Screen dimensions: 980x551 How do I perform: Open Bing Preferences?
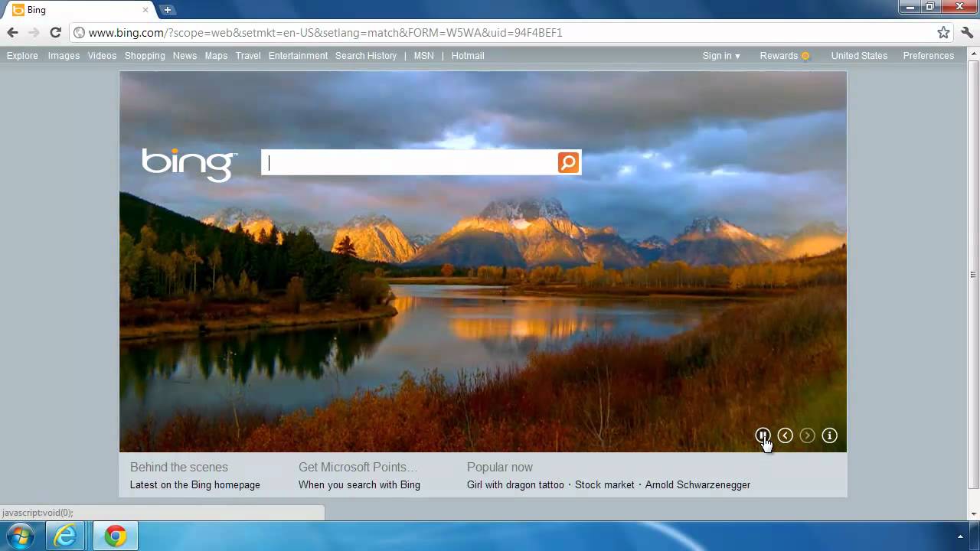pos(928,55)
